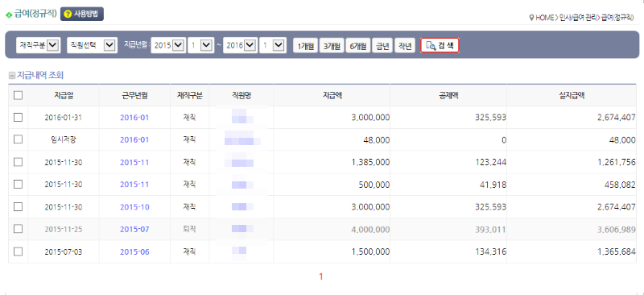Check the 임시저장 row checkbox

(18, 139)
